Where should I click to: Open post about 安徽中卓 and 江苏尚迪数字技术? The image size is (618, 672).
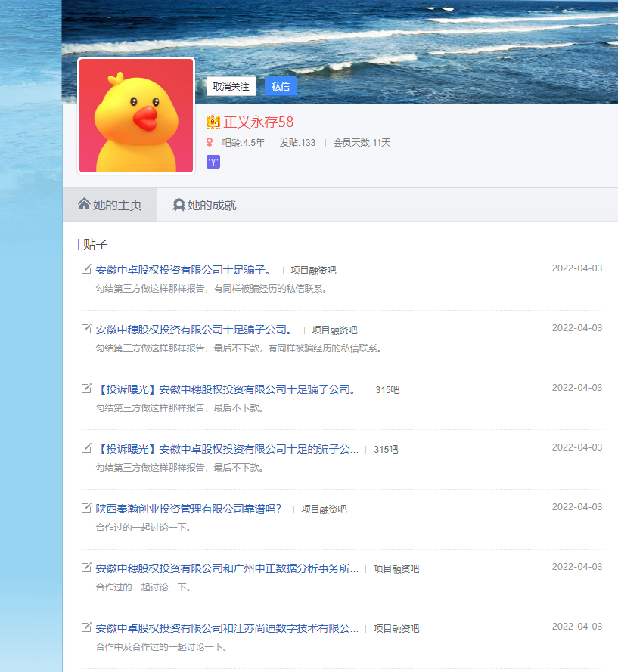(x=227, y=628)
